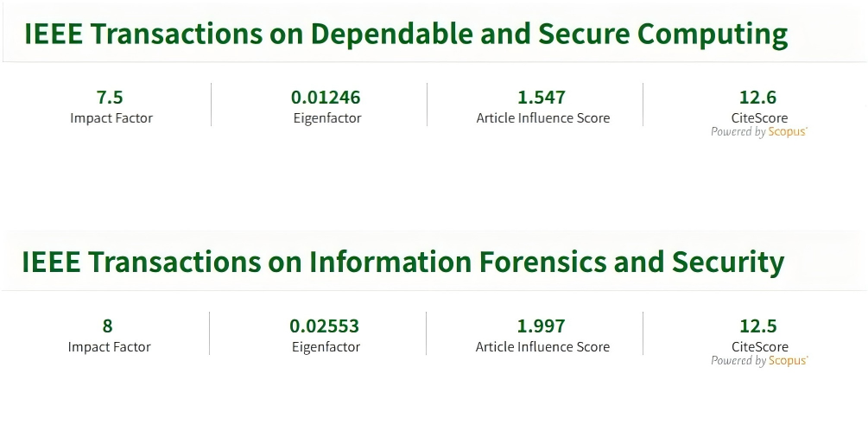Open Powered by Scopus link under 12.6
Viewport: 868px width, 443px height.
tap(759, 132)
